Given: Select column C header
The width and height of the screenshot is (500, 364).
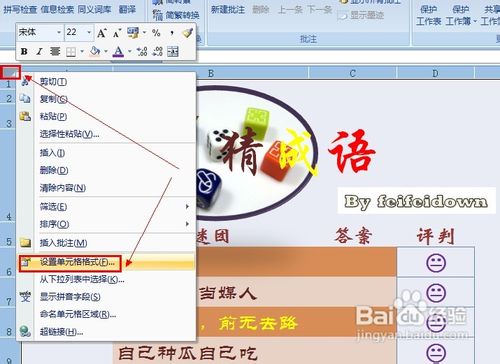Looking at the screenshot, I should [353, 73].
